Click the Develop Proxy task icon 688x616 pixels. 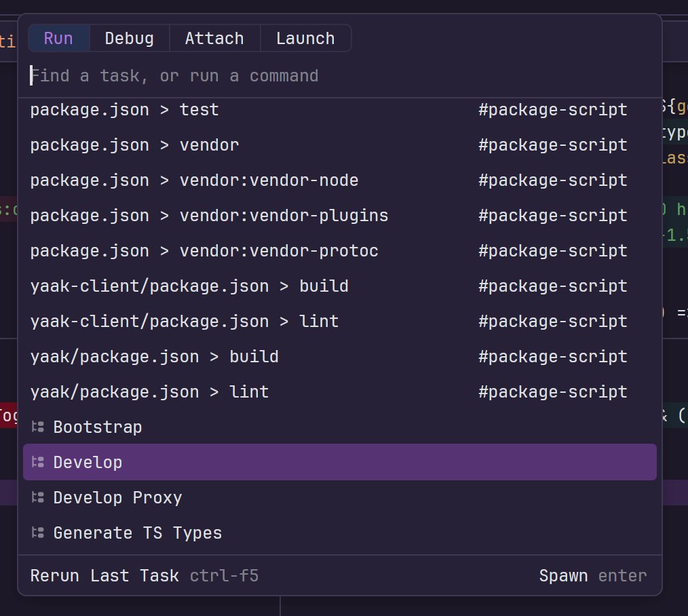click(x=38, y=497)
